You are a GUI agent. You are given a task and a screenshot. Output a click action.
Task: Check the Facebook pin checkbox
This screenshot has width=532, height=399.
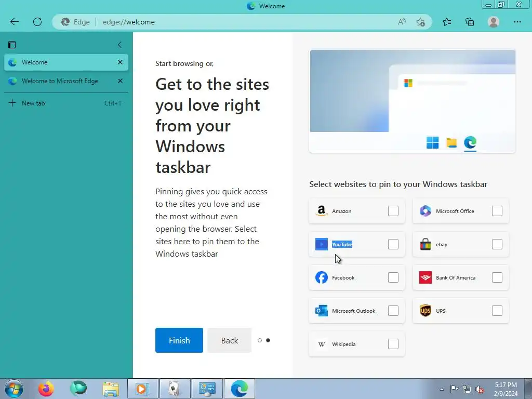(393, 277)
